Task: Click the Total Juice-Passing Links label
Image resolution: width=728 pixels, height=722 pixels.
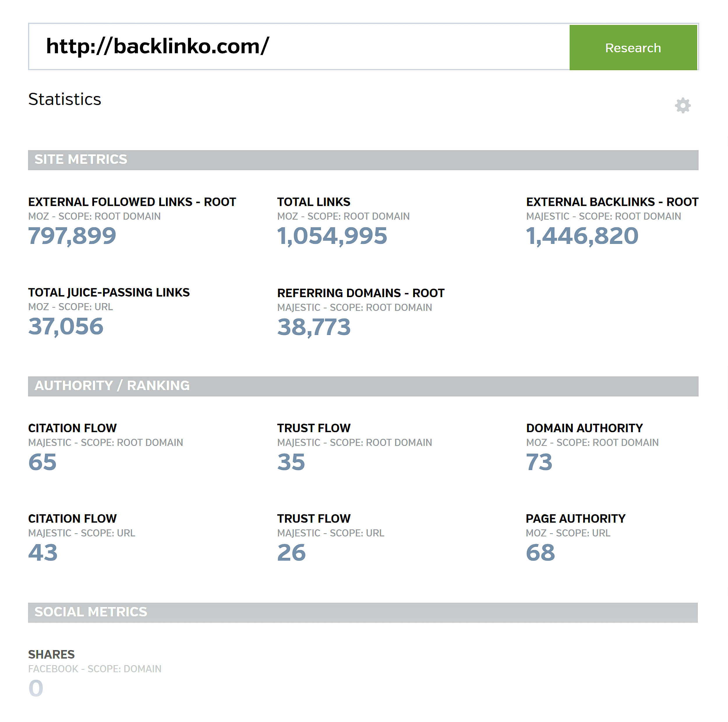Action: pyautogui.click(x=109, y=293)
